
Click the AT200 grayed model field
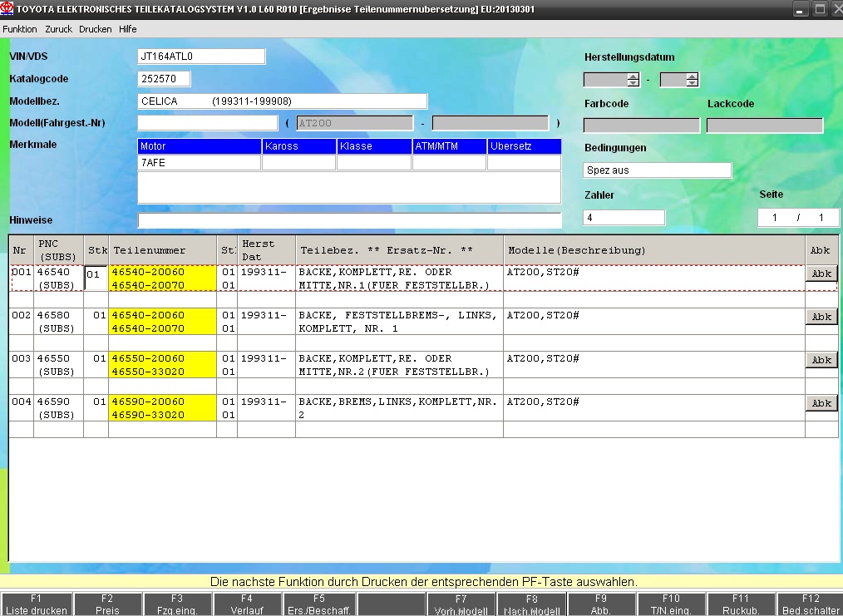click(355, 123)
